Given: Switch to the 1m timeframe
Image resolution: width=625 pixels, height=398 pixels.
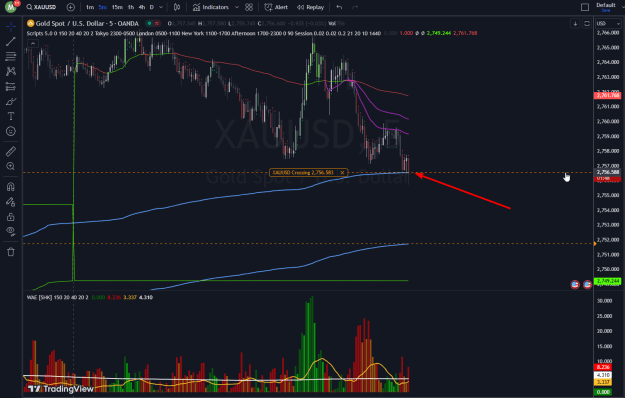Looking at the screenshot, I should (90, 7).
